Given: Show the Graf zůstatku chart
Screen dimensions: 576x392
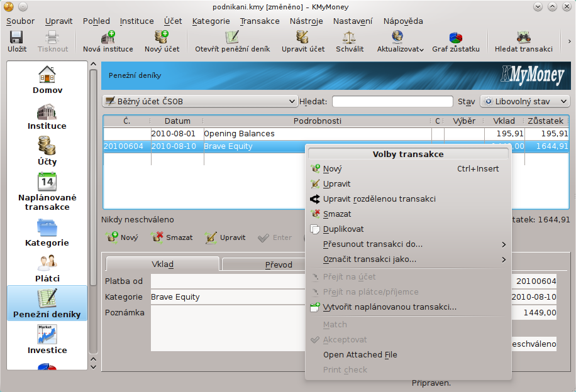Looking at the screenshot, I should pyautogui.click(x=456, y=41).
